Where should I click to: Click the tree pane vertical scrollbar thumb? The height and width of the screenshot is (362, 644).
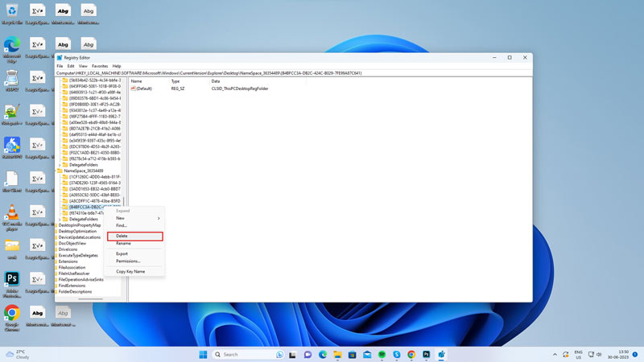[123, 202]
